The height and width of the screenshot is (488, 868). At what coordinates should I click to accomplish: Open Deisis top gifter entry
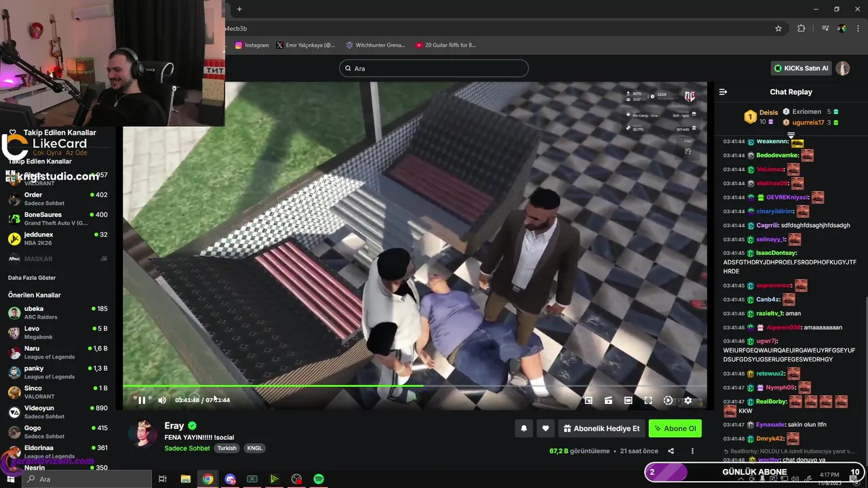(762, 117)
